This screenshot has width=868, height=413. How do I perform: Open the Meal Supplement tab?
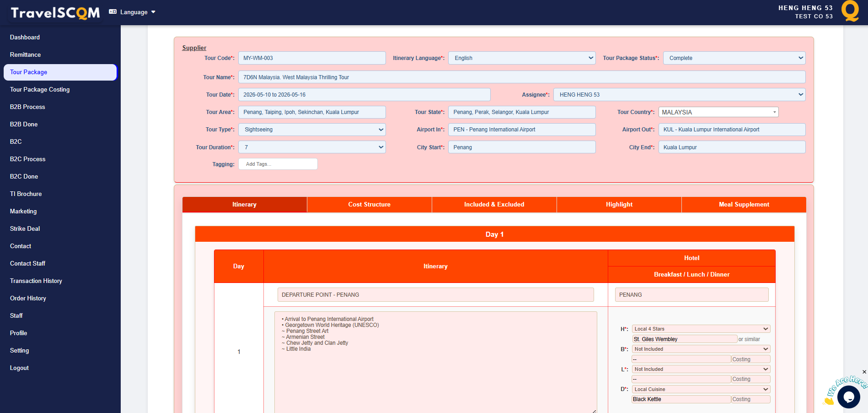point(744,205)
